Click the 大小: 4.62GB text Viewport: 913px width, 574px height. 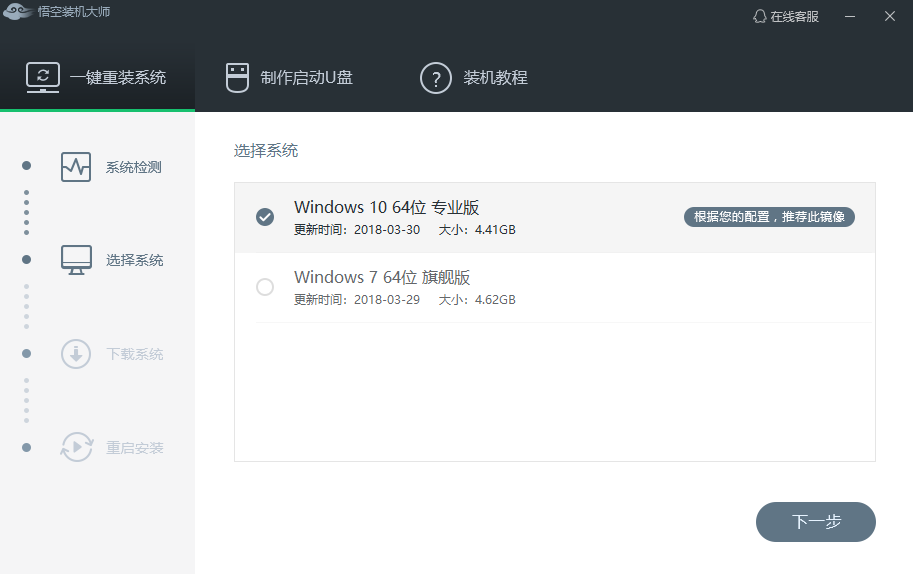click(x=477, y=300)
